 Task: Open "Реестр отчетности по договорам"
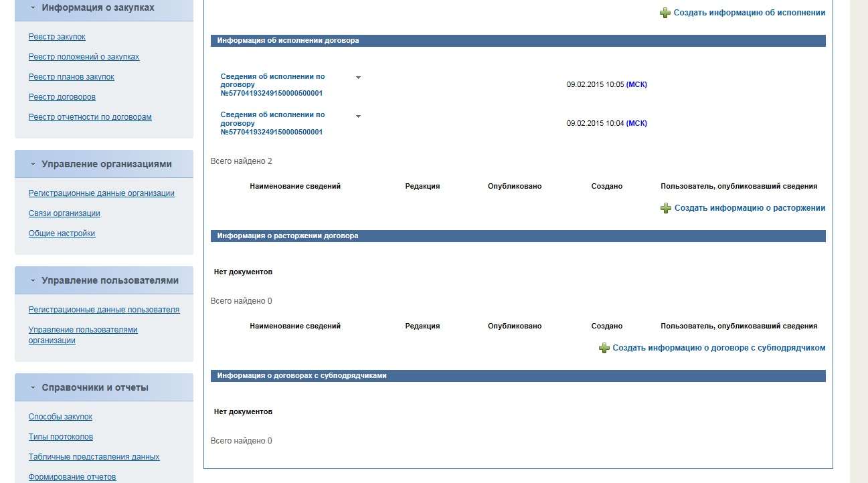[90, 117]
